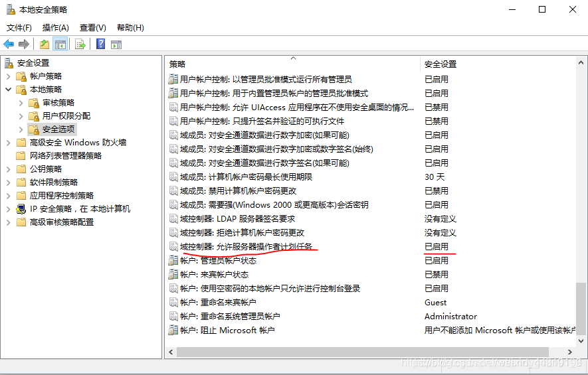This screenshot has height=375, width=588.
Task: Expand the 安全选项 tree node
Action: point(21,129)
